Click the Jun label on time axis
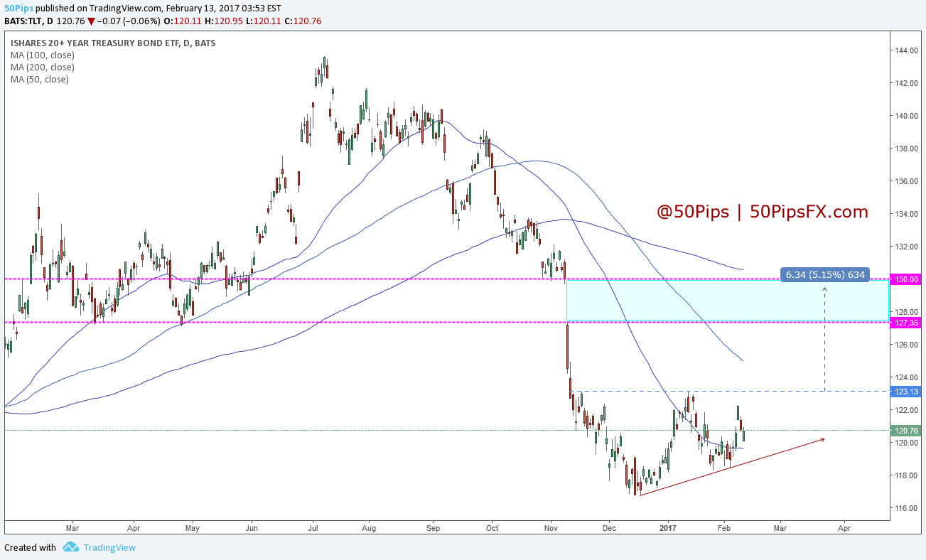The height and width of the screenshot is (560, 926). 252,529
